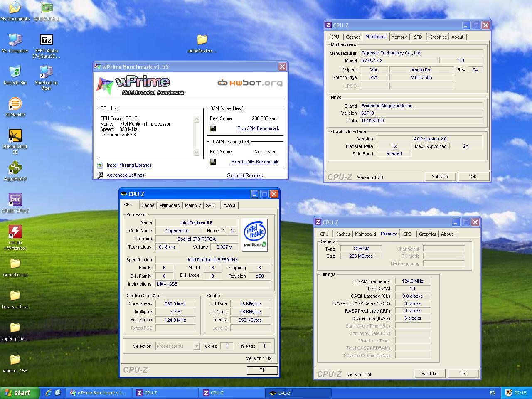
Task: Click the Install Missing Libraries icon
Action: (x=100, y=165)
